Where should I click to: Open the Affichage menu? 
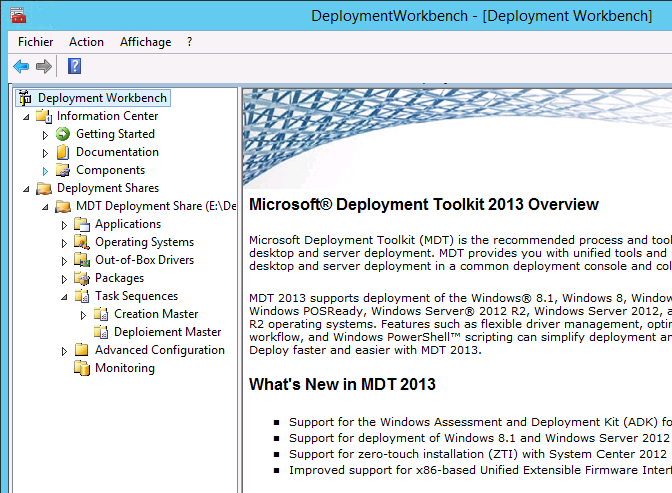coord(145,42)
